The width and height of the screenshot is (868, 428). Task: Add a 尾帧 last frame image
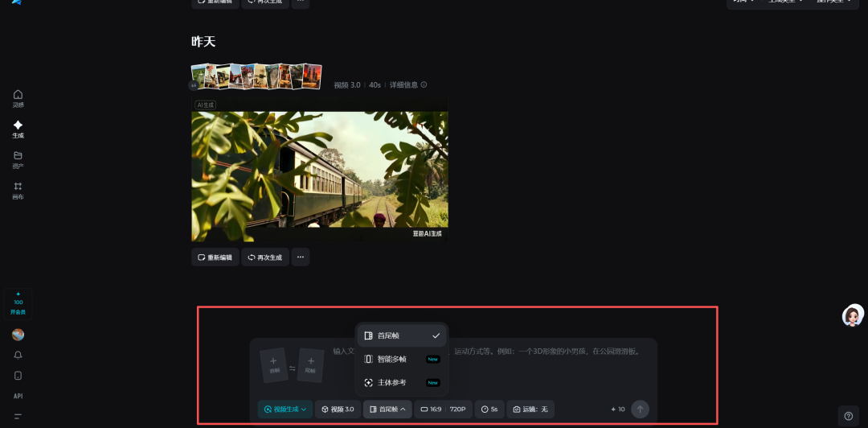pos(310,365)
